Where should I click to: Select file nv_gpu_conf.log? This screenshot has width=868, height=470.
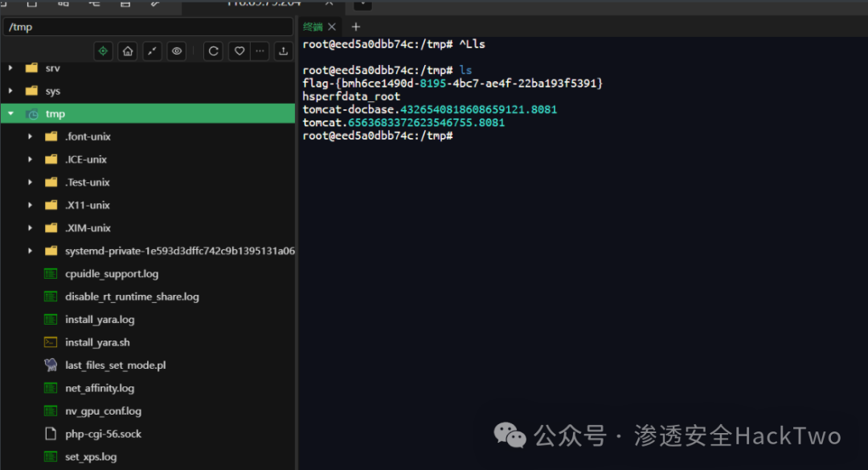(103, 411)
